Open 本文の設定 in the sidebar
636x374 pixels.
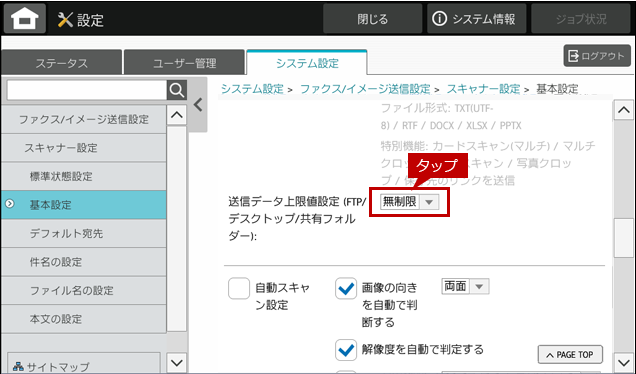coord(84,319)
